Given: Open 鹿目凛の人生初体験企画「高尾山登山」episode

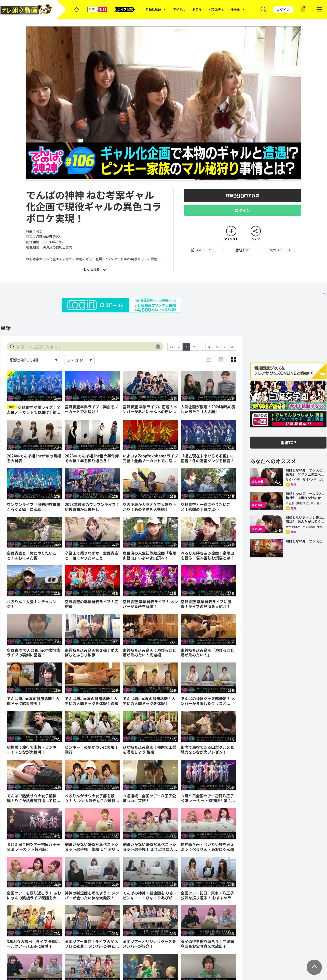Looking at the screenshot, I should (x=150, y=539).
